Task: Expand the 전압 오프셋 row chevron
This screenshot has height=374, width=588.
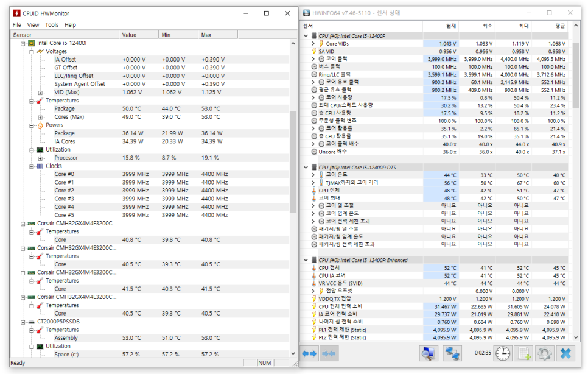Action: 313,291
